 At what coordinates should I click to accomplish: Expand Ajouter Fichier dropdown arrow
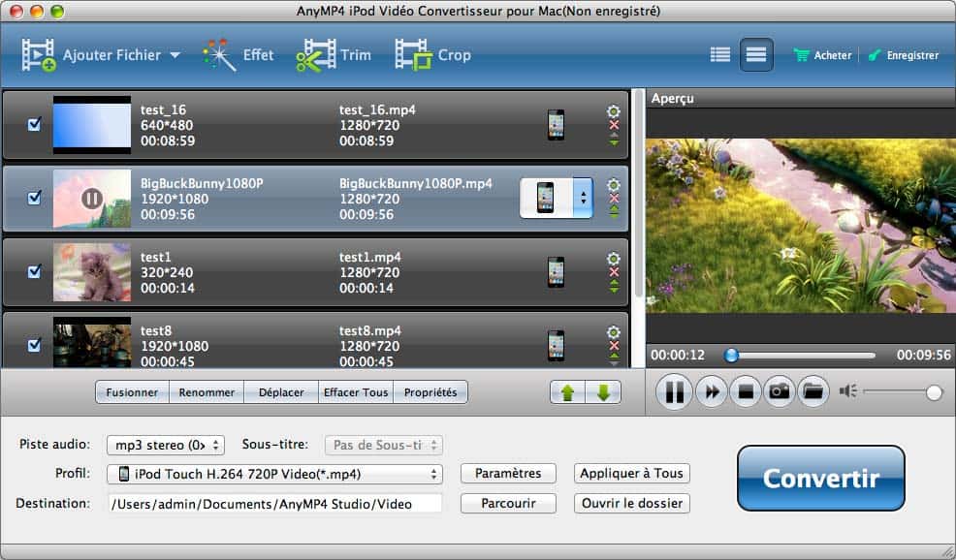[x=175, y=55]
